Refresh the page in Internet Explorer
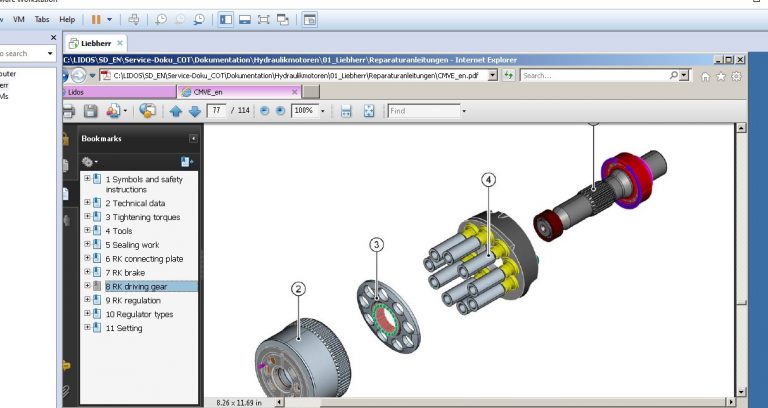The width and height of the screenshot is (768, 408). pyautogui.click(x=508, y=76)
